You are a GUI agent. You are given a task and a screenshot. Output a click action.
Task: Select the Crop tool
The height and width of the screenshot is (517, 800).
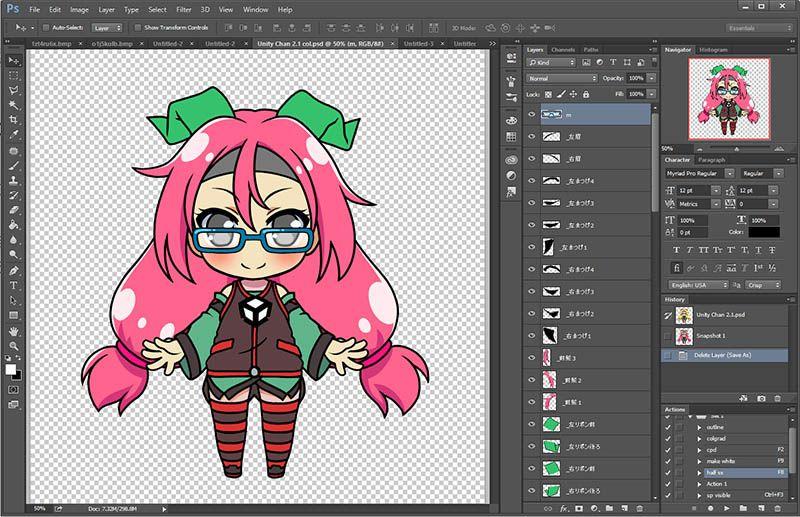(13, 120)
